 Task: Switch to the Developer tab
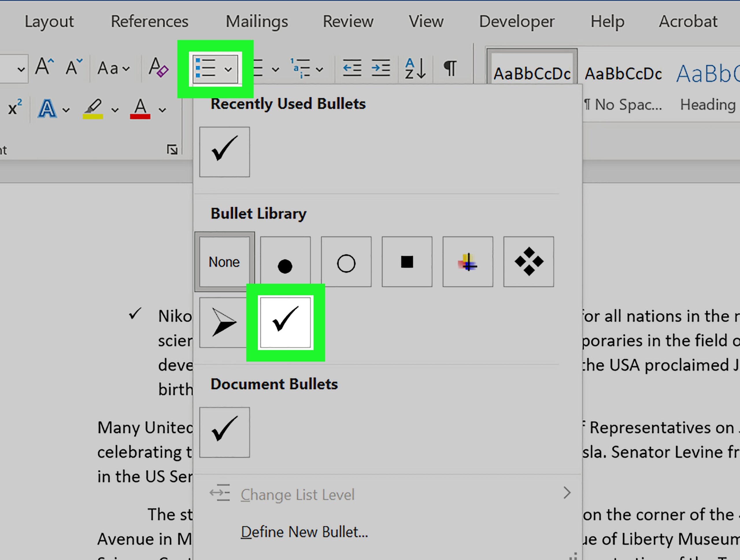point(517,21)
